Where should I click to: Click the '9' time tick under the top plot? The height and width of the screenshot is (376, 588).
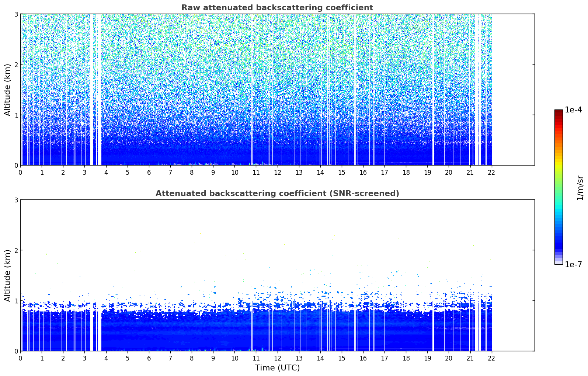pyautogui.click(x=213, y=172)
